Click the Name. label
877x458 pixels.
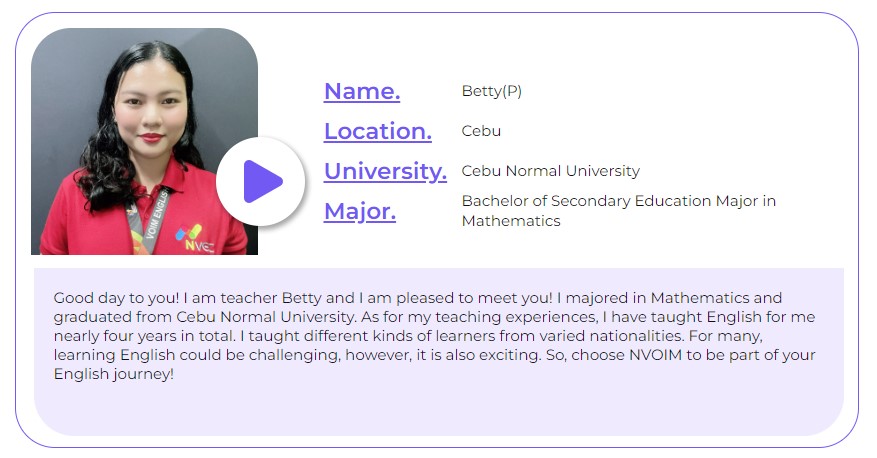362,91
